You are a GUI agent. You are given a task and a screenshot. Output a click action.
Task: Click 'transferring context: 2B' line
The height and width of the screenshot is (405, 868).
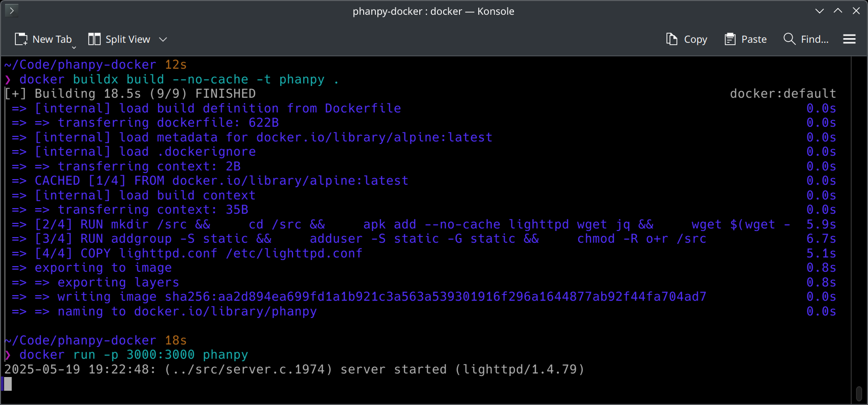[126, 166]
